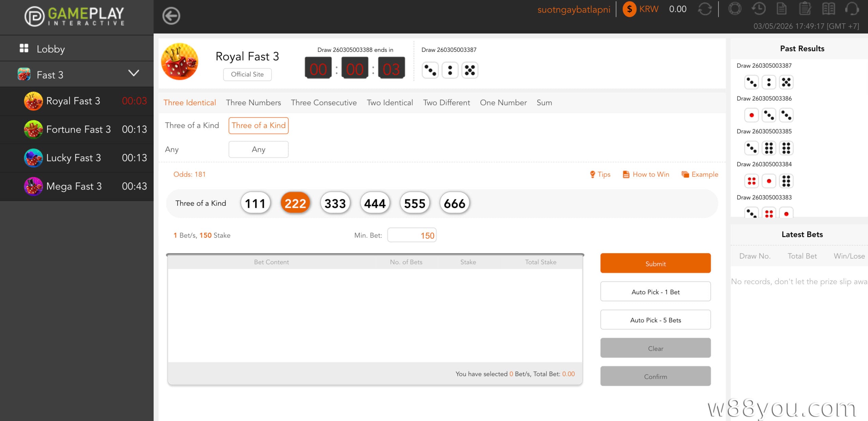The height and width of the screenshot is (421, 868).
Task: Deselect the 222 number ball
Action: (x=295, y=203)
